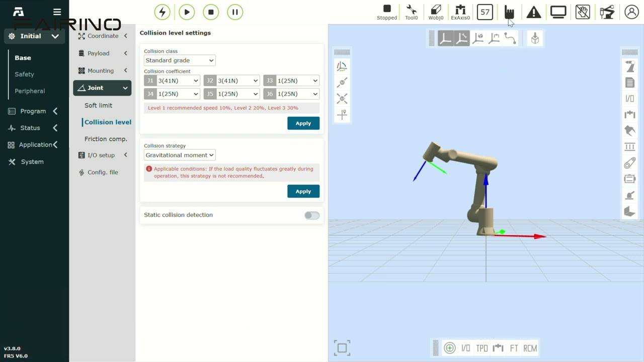Open the warning triangle alerts
The image size is (644, 362).
pos(534,12)
